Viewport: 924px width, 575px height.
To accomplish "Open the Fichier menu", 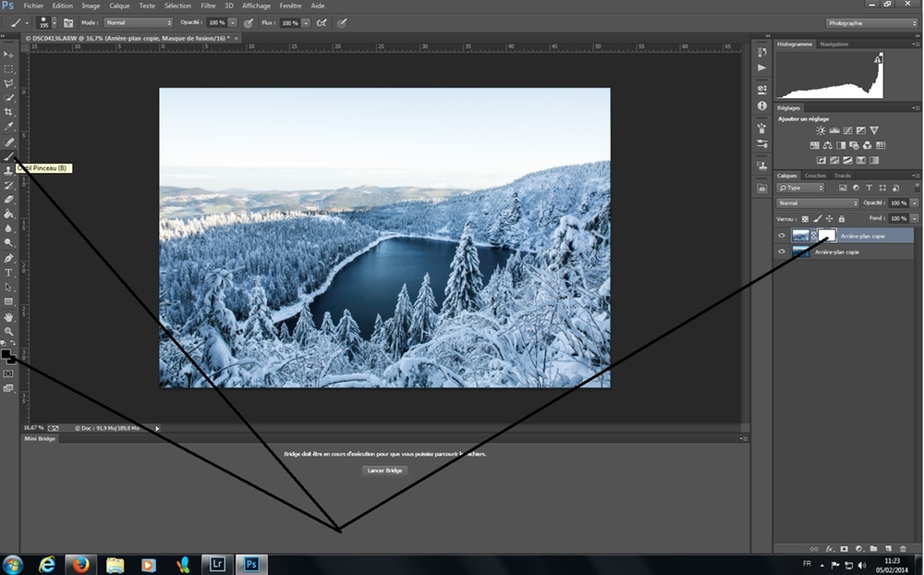I will pyautogui.click(x=33, y=6).
